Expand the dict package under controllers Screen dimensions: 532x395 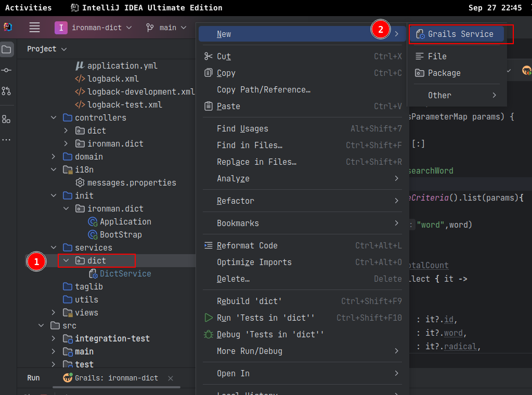click(x=66, y=130)
